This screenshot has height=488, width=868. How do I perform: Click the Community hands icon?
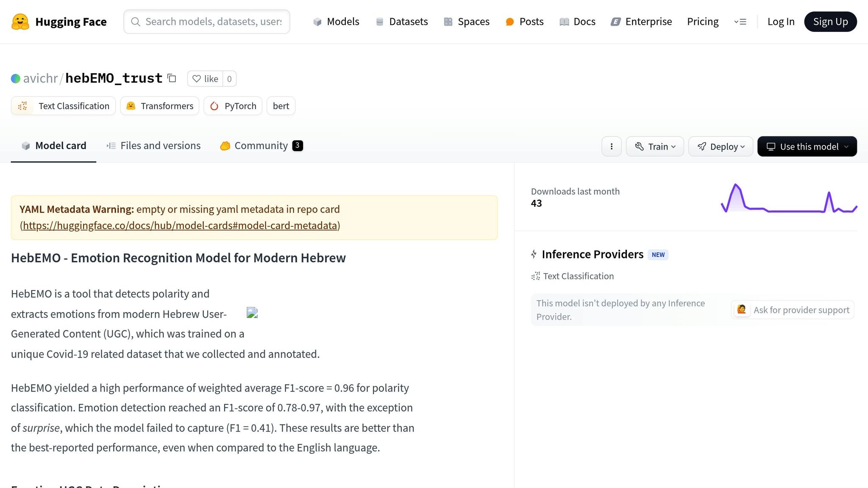tap(225, 146)
